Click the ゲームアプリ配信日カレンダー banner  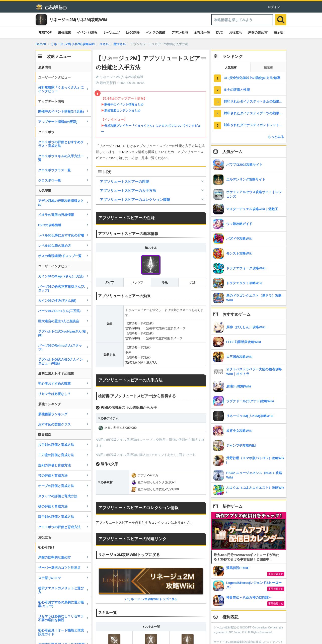pos(249,531)
